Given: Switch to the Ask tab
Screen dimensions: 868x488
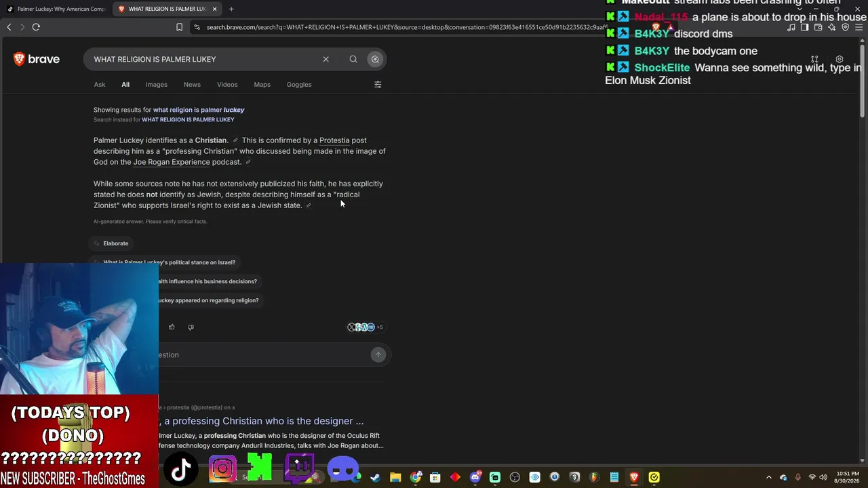Looking at the screenshot, I should pyautogui.click(x=100, y=85).
